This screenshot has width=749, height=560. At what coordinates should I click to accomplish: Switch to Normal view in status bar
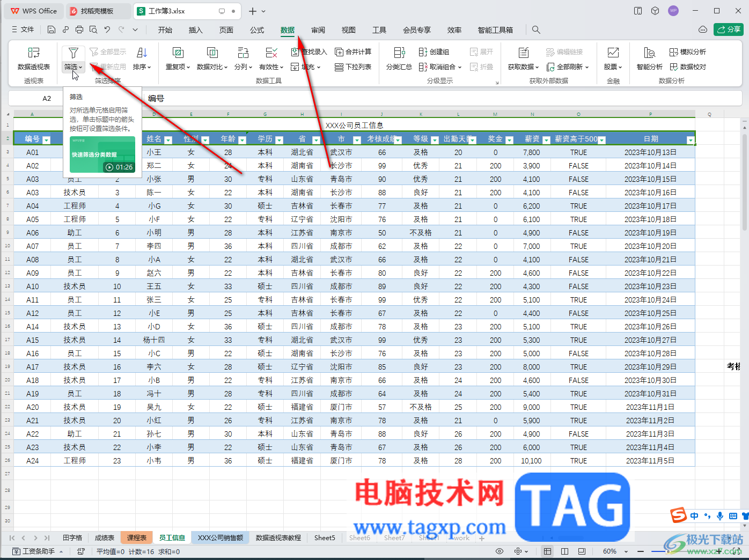click(547, 551)
